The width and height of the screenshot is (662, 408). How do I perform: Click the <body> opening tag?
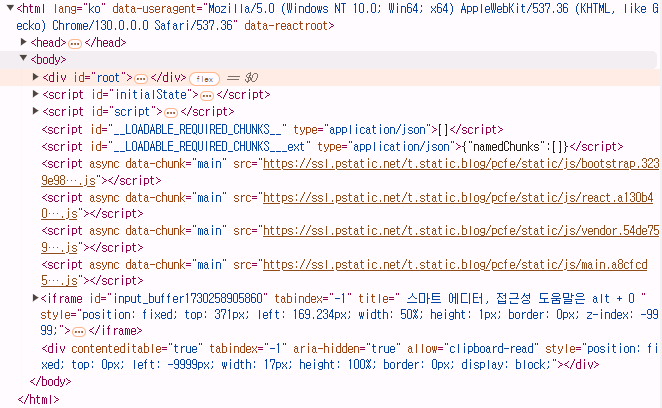48,59
